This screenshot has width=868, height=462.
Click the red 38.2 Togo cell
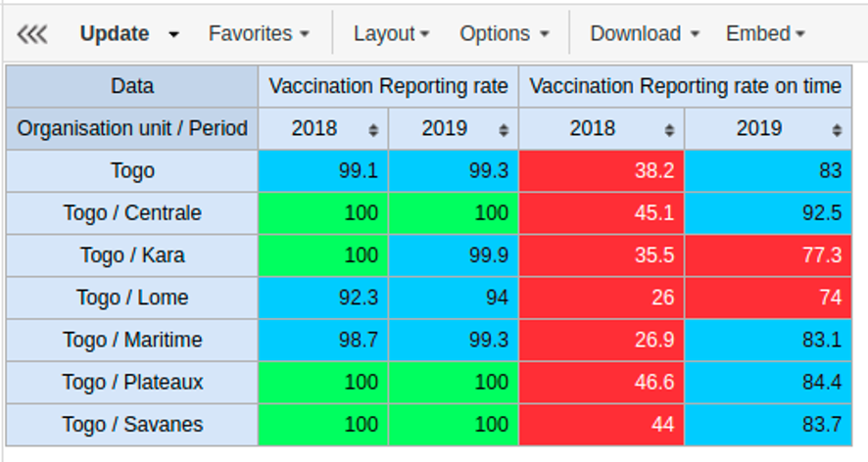coord(602,171)
